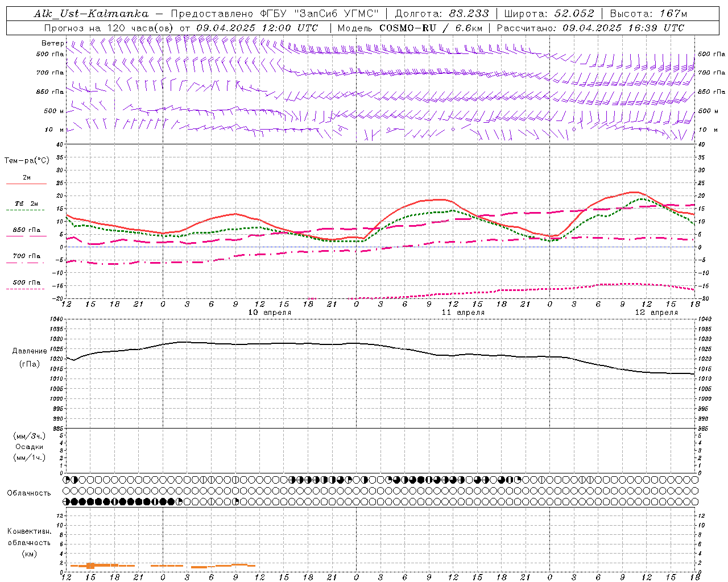Image resolution: width=728 pixels, height=582 pixels.
Task: Click the 12 апреля date label
Action: [x=656, y=313]
